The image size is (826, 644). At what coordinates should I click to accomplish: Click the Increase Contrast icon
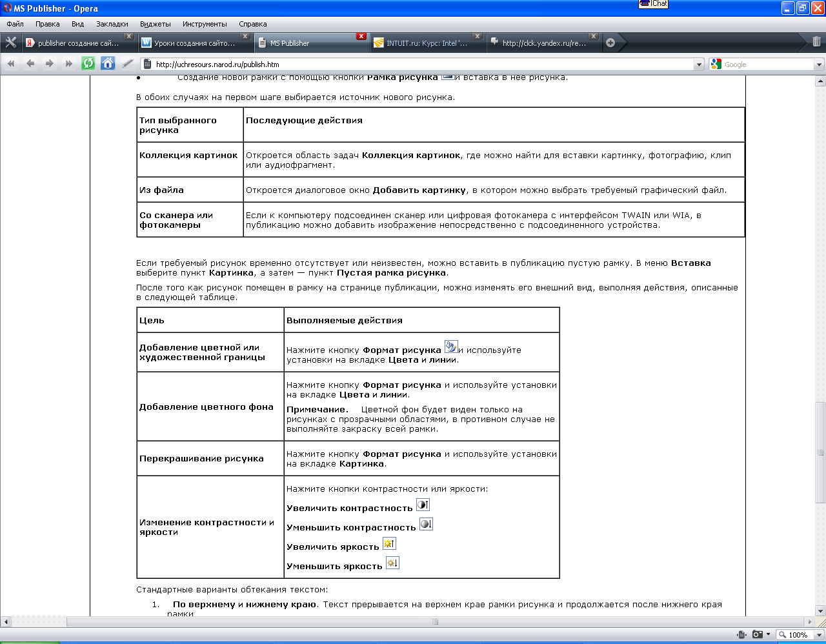(423, 505)
